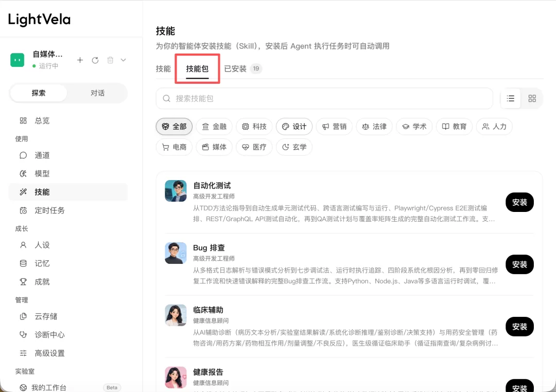Screen dimensions: 556x392
Task: Filter by 设计 category
Action: [x=294, y=127]
